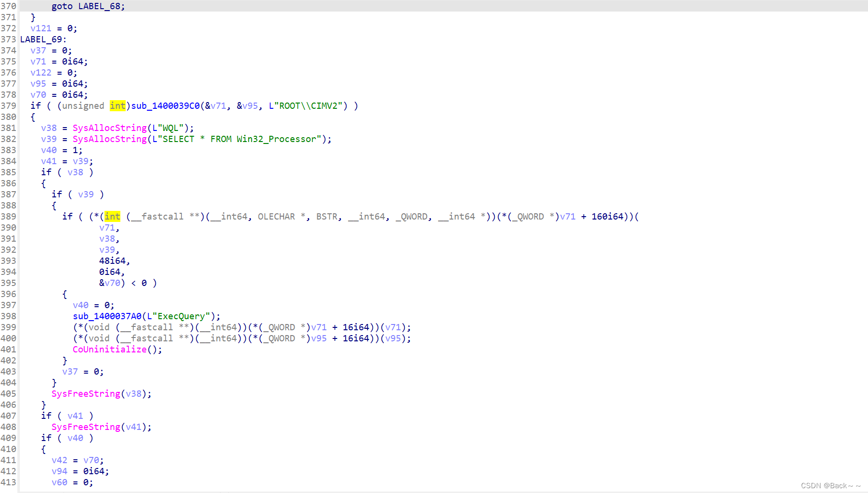Screen dimensions: 868x493
Task: Click v95 call argument on line 400
Action: click(x=393, y=338)
